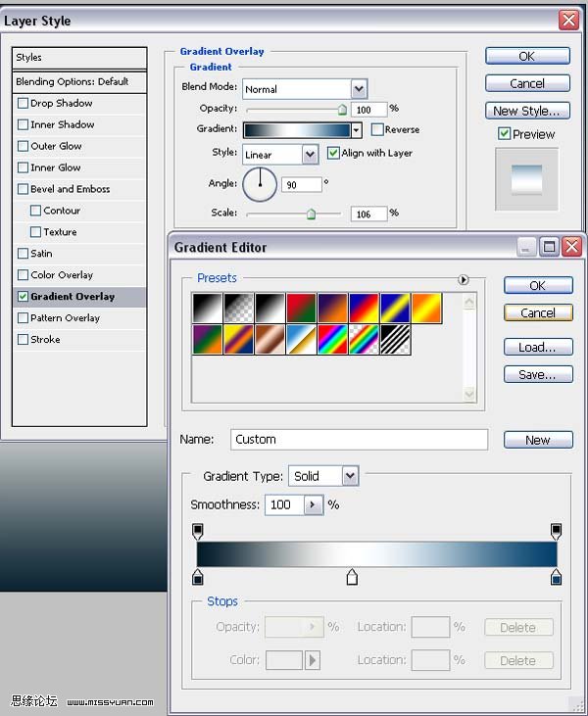Click the Save gradients button

pyautogui.click(x=538, y=374)
